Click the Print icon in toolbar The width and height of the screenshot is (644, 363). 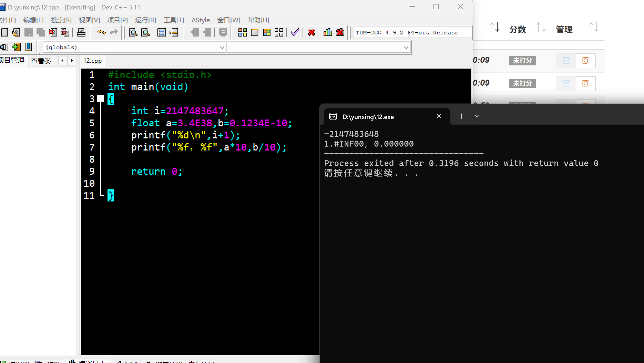(x=81, y=32)
